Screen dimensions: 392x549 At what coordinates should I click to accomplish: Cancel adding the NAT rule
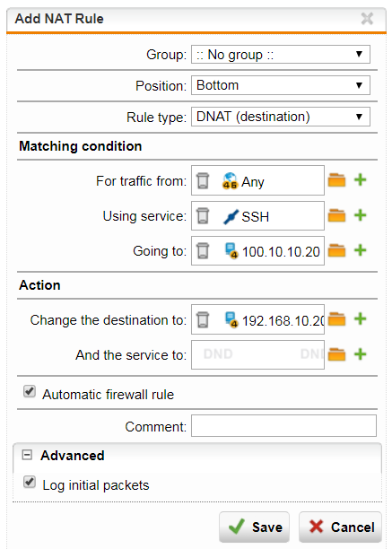[x=340, y=527]
